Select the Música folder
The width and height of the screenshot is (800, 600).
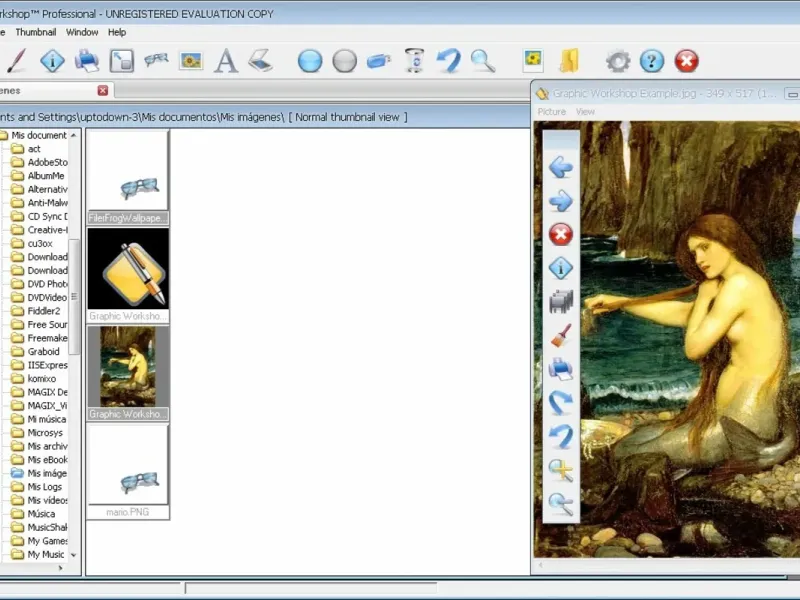(39, 514)
